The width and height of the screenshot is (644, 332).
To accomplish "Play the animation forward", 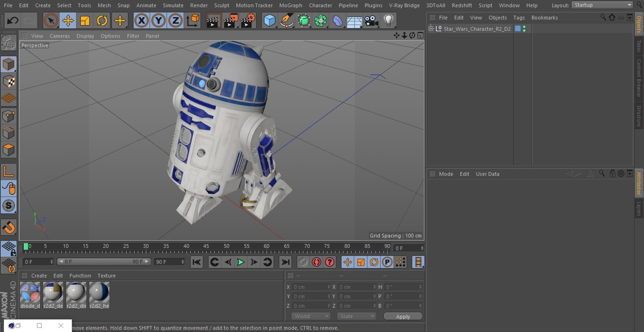I will click(x=240, y=262).
